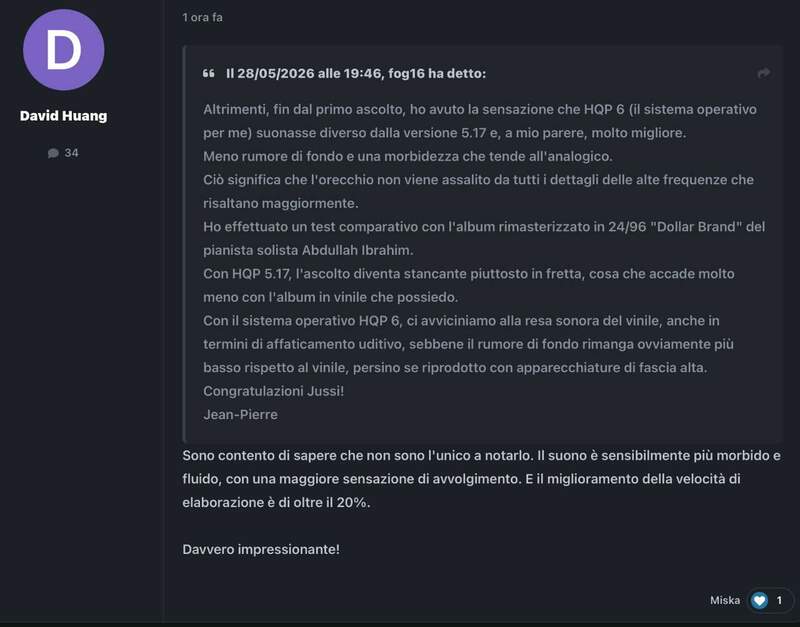Image resolution: width=800 pixels, height=627 pixels.
Task: Click the post count number 34
Action: [x=71, y=153]
